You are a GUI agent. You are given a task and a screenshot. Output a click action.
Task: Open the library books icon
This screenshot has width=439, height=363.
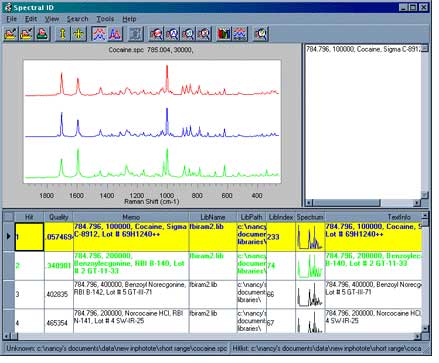[x=224, y=34]
